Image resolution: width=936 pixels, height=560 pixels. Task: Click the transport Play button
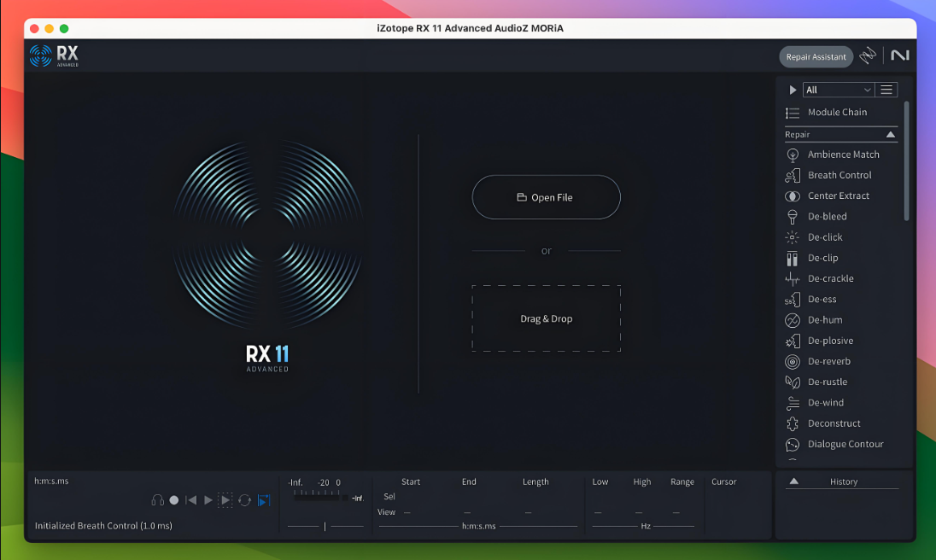(208, 500)
